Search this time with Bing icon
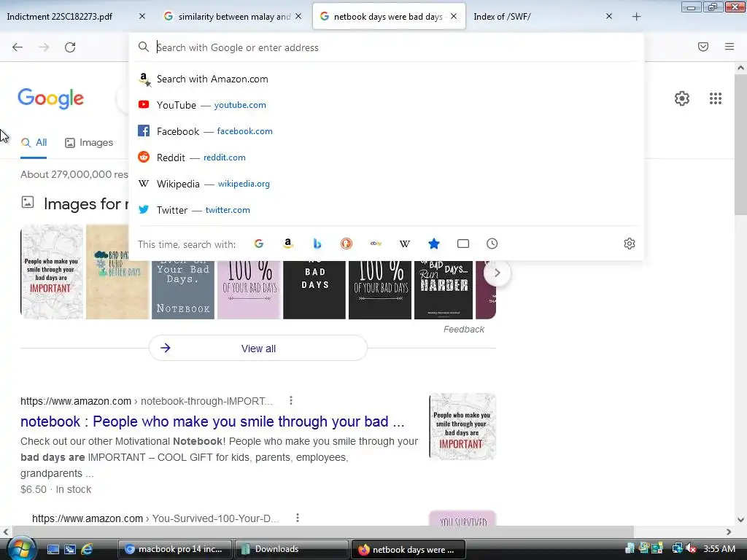The width and height of the screenshot is (747, 560). pyautogui.click(x=317, y=244)
